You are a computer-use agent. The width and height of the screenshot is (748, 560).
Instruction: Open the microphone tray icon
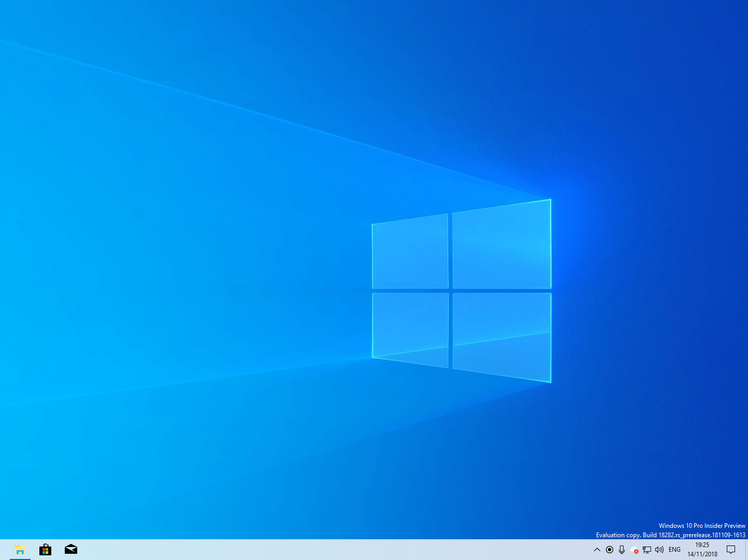point(622,550)
